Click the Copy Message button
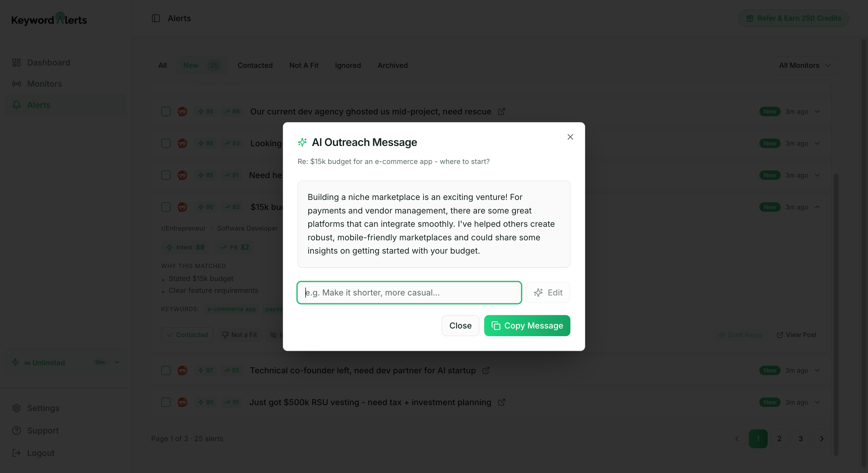 point(527,326)
